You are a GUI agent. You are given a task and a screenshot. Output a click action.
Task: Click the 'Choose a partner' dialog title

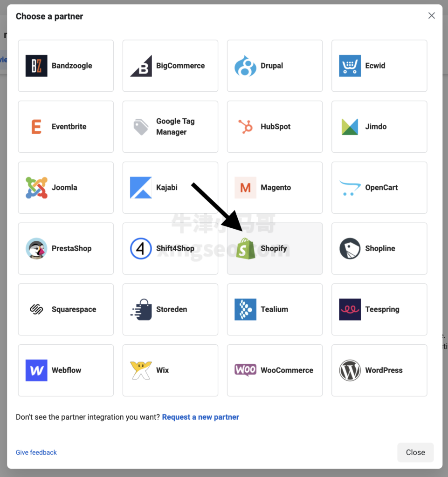pos(49,16)
